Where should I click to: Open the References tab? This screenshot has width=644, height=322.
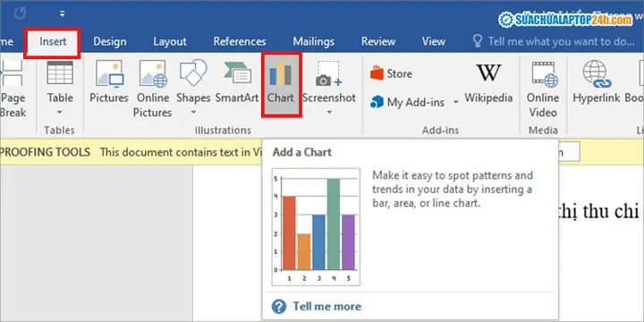(240, 41)
